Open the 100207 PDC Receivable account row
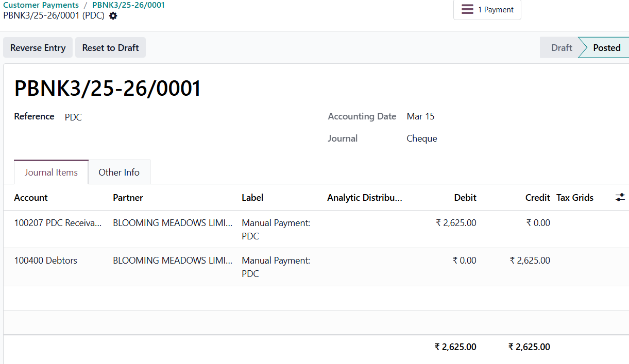 coord(58,223)
